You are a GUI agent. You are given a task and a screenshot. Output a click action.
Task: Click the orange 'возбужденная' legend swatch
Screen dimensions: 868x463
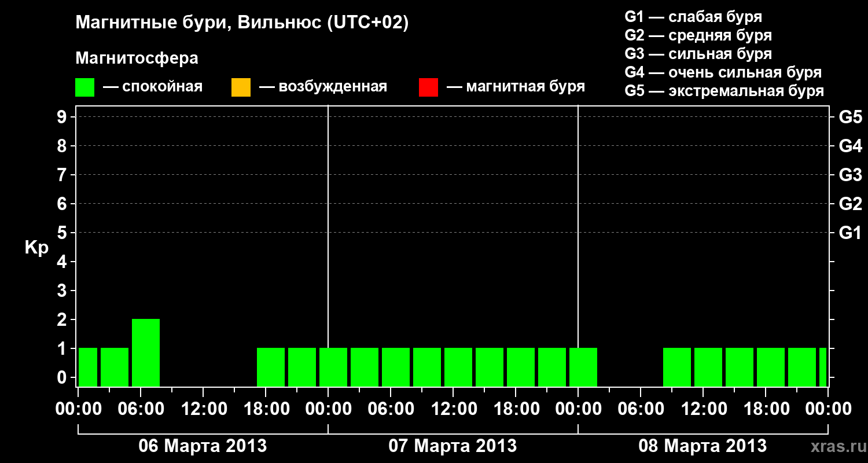(241, 87)
